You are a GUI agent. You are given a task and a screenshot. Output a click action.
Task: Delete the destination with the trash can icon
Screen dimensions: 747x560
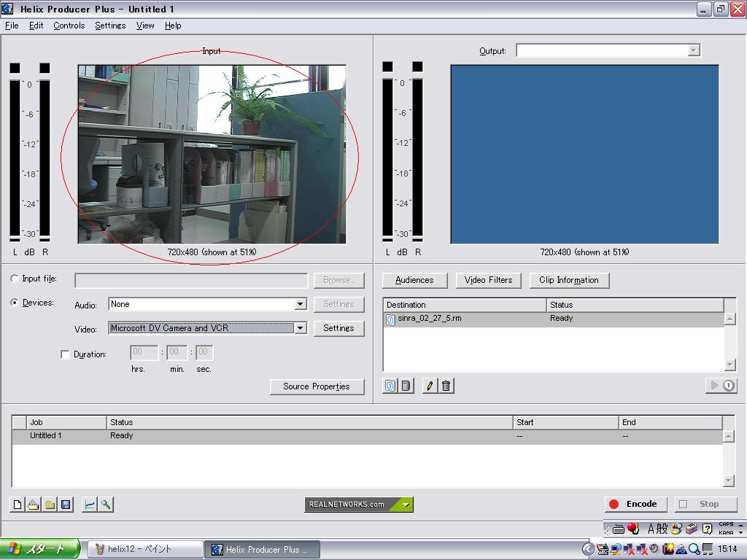446,386
